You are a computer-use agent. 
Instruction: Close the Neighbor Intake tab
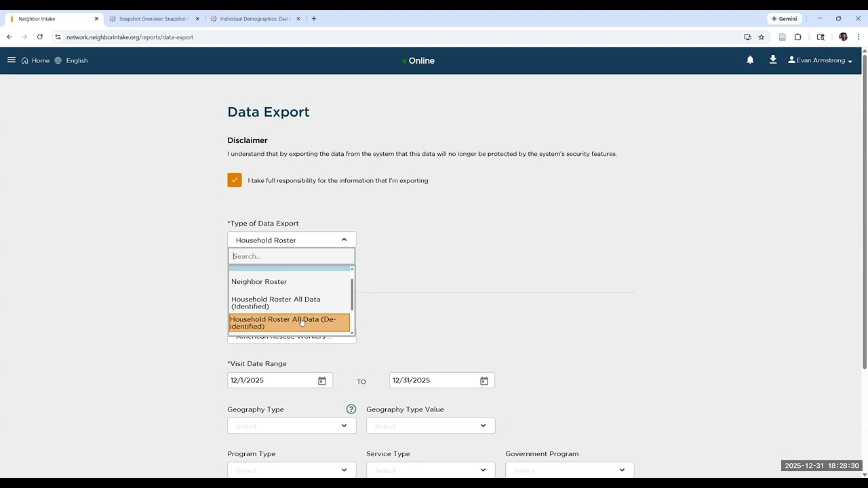coord(96,19)
